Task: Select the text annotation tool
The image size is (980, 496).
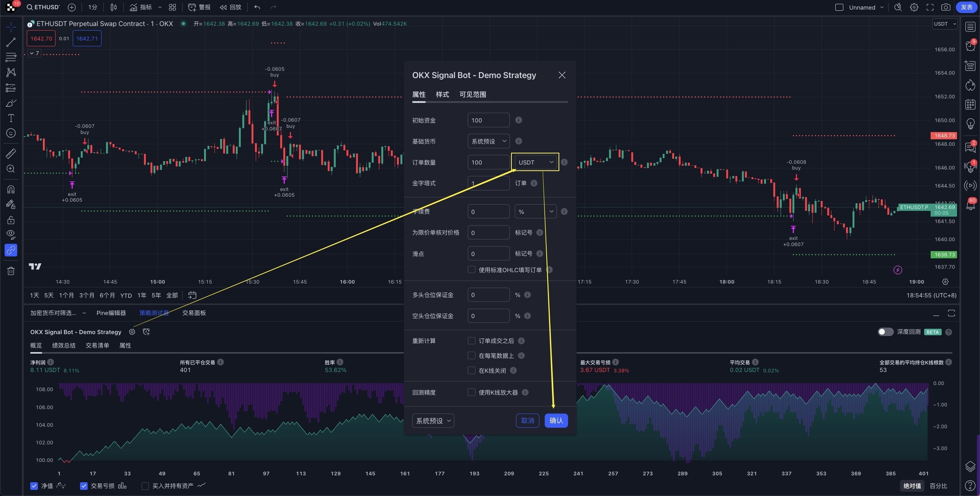Action: [x=11, y=118]
